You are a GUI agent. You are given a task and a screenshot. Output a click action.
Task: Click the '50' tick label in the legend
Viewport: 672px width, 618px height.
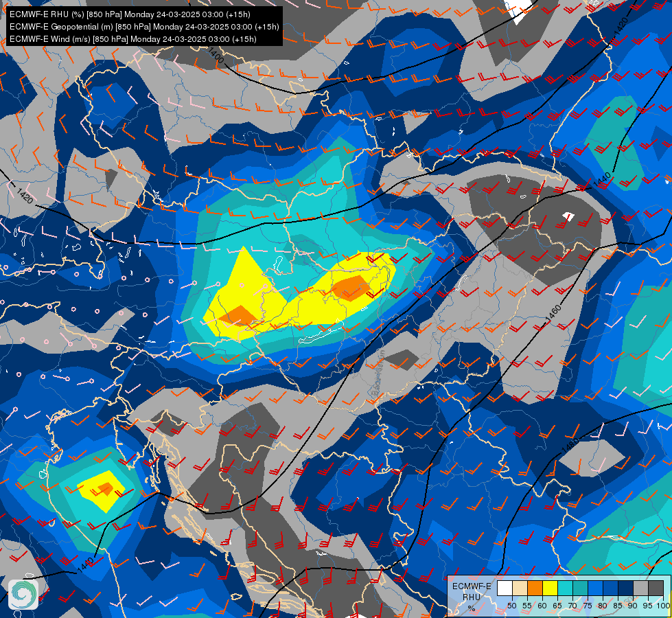[511, 606]
